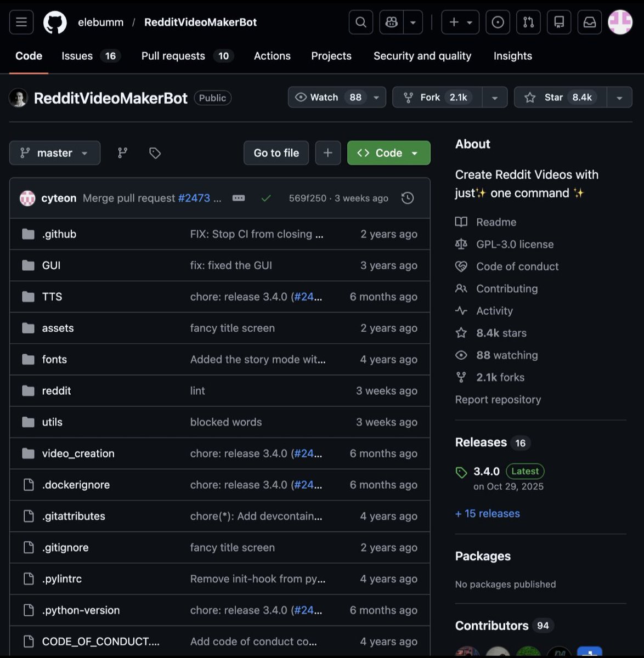
Task: View tags icon
Action: pyautogui.click(x=155, y=153)
